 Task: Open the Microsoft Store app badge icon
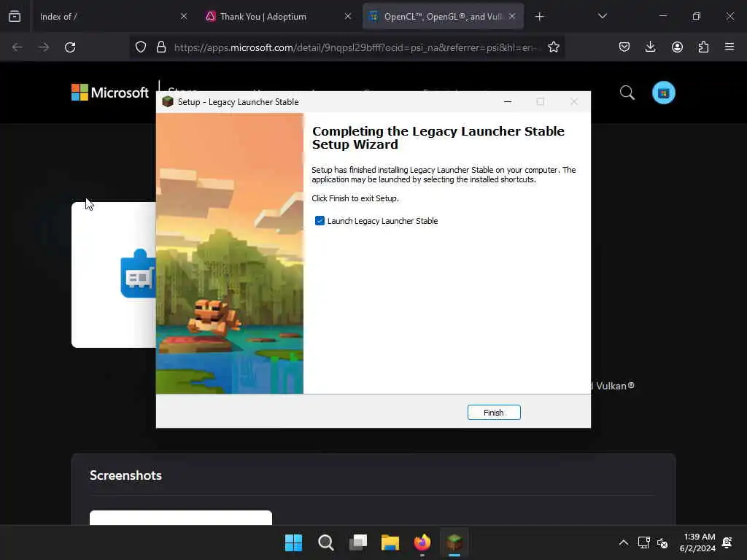tap(664, 93)
